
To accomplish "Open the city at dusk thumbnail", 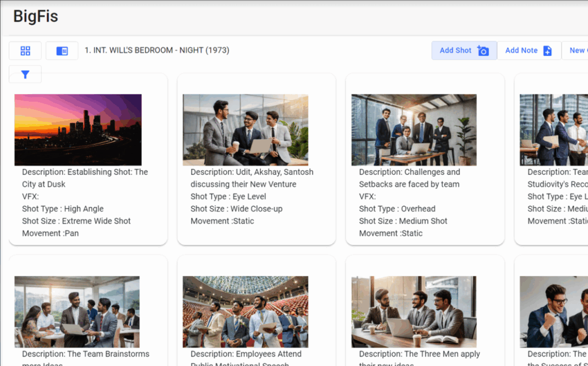I will pos(78,130).
